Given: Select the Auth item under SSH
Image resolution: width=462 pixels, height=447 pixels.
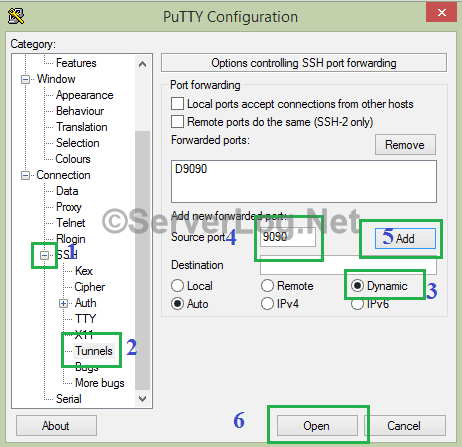Looking at the screenshot, I should [x=86, y=303].
